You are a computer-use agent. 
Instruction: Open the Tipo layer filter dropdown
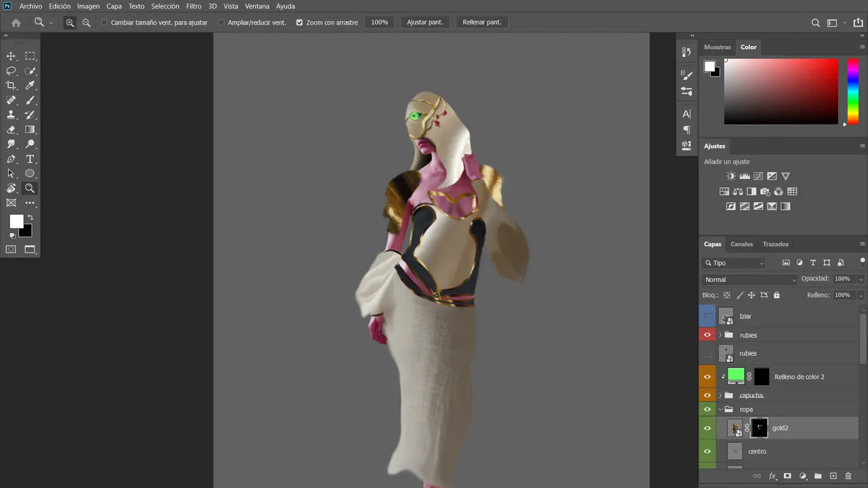pyautogui.click(x=735, y=263)
